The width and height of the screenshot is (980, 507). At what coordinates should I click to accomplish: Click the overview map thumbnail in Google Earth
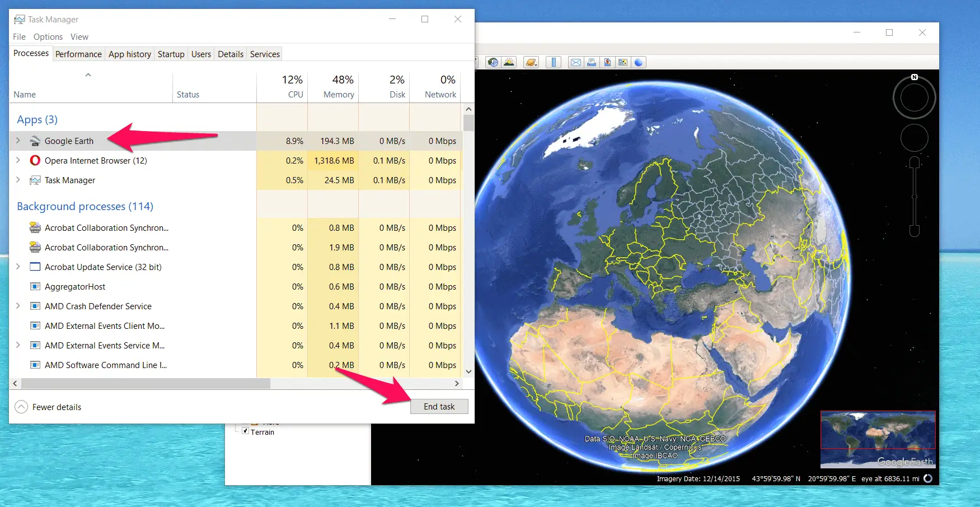click(x=878, y=439)
